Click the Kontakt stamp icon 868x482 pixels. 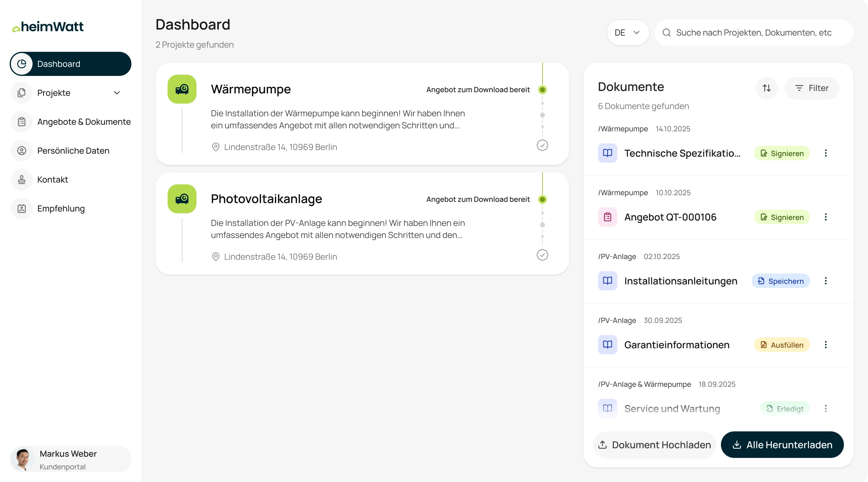coord(22,180)
